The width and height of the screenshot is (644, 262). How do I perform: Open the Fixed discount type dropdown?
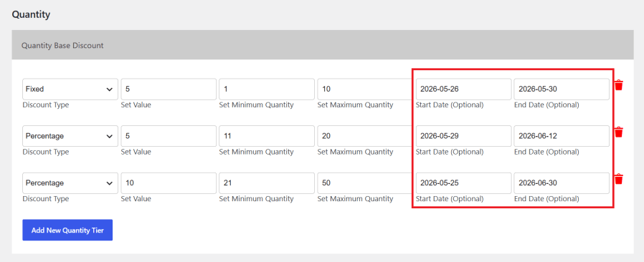(x=70, y=89)
